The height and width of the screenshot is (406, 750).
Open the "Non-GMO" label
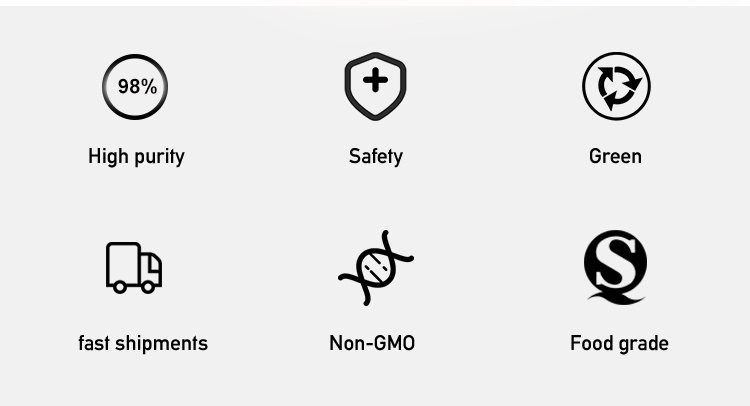click(372, 343)
